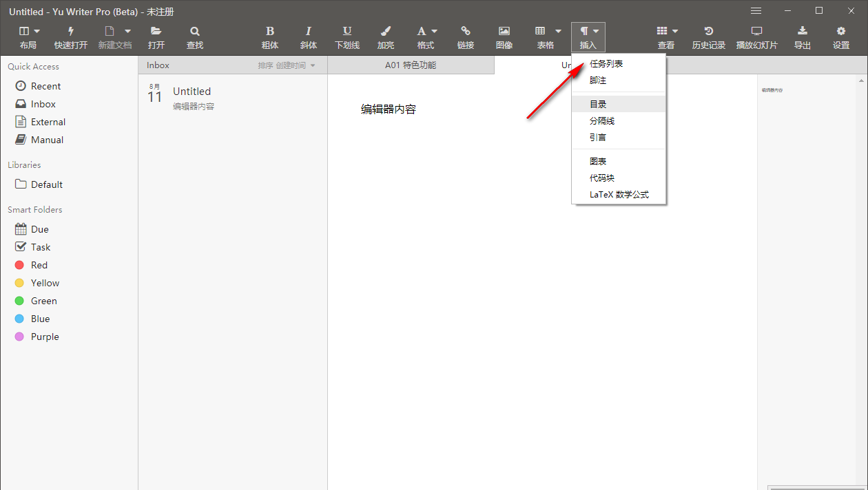The image size is (868, 490).
Task: Export the document with 导出 icon
Action: point(803,31)
